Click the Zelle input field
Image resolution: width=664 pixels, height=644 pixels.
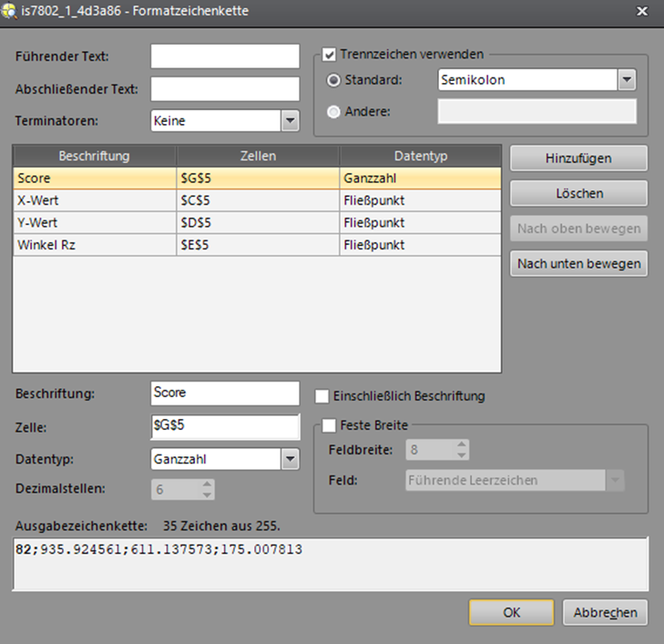tap(225, 426)
